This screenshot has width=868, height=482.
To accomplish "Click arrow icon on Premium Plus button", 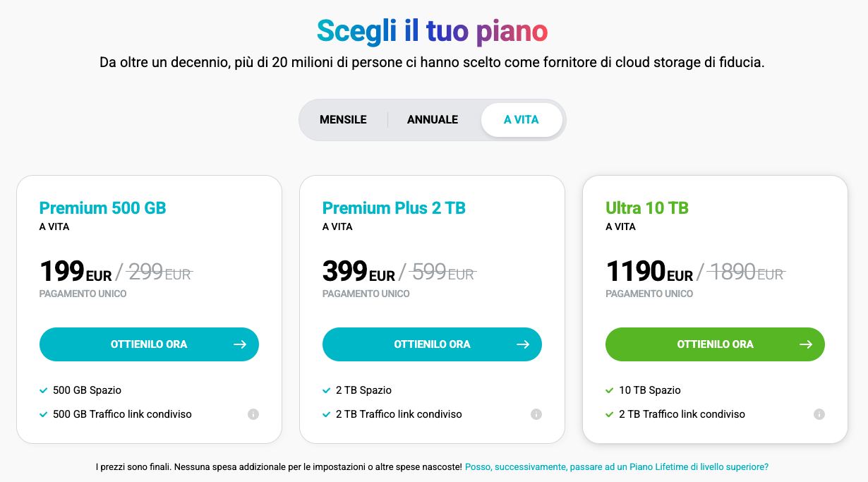I will (523, 344).
